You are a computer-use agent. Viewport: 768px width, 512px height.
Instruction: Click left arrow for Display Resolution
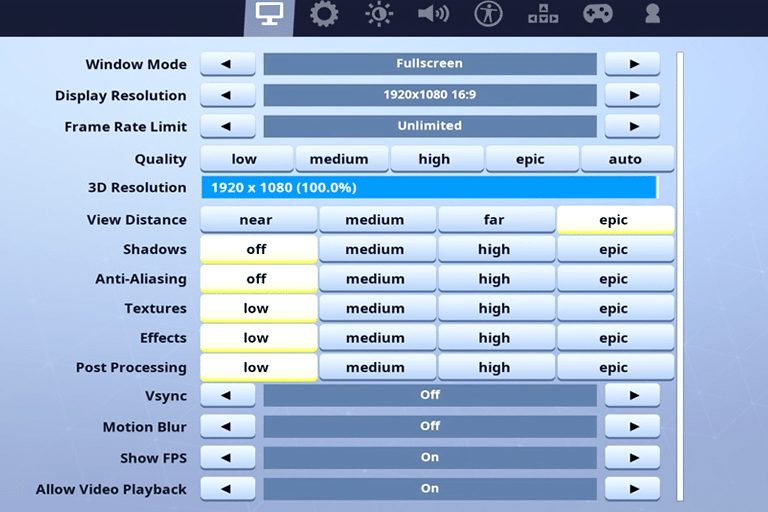coord(228,95)
